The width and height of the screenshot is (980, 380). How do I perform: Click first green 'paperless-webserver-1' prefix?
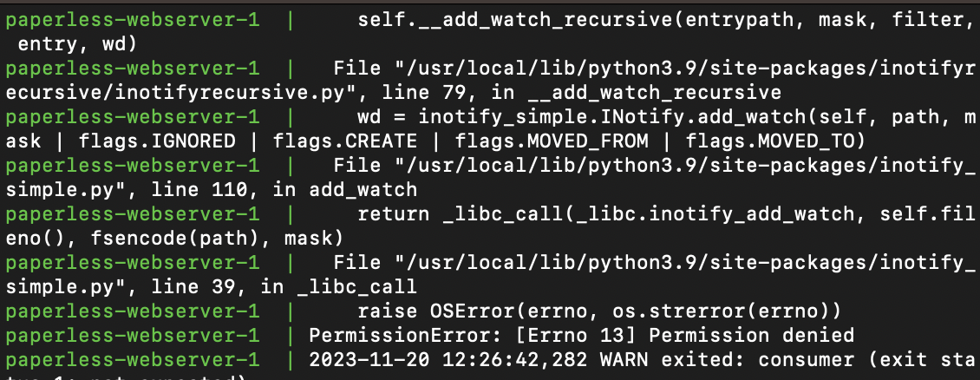133,20
